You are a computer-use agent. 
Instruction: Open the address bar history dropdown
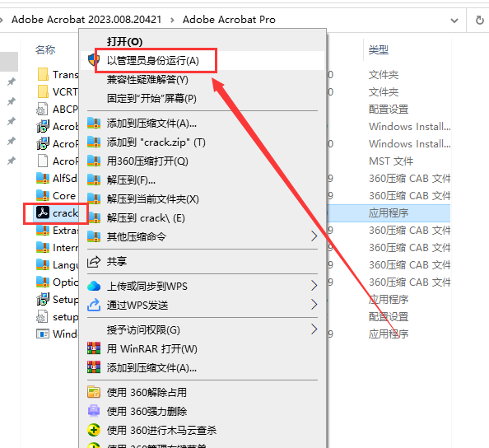[x=454, y=21]
